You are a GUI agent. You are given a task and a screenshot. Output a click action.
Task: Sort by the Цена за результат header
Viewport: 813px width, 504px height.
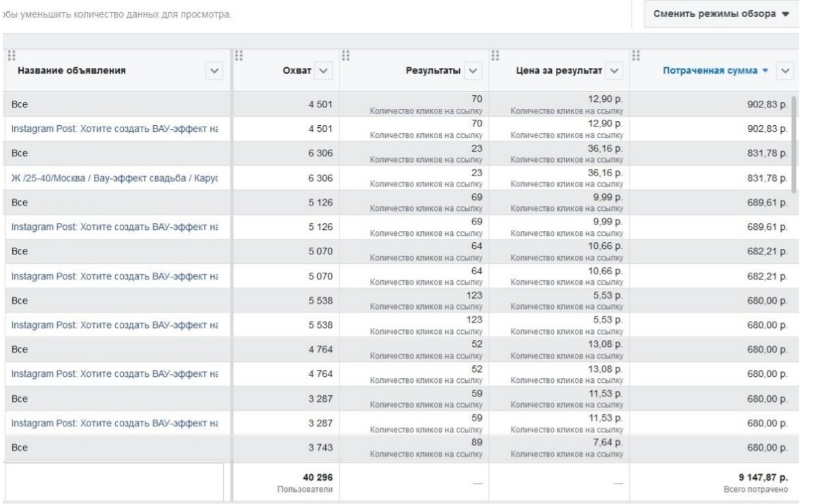point(561,70)
